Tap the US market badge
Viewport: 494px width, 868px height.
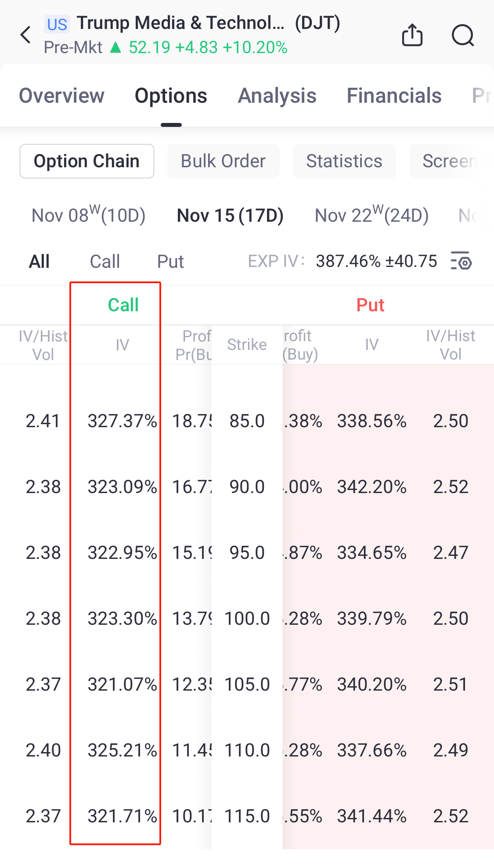click(57, 24)
